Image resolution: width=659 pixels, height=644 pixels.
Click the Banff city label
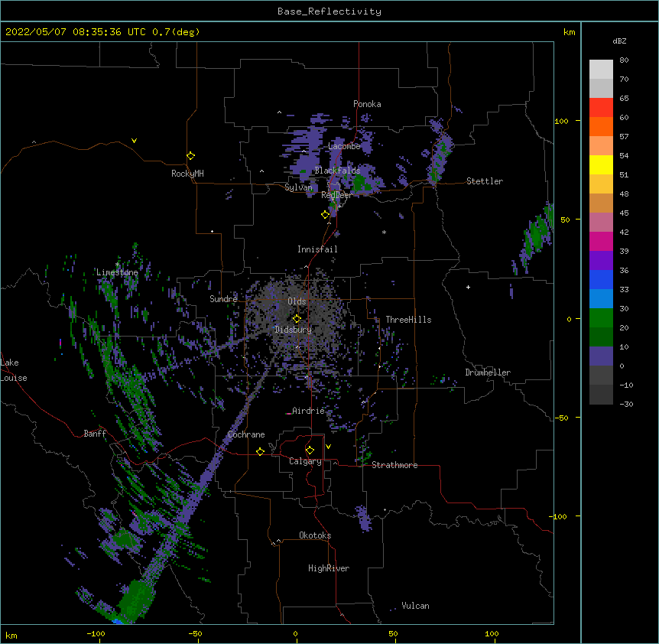coord(95,434)
